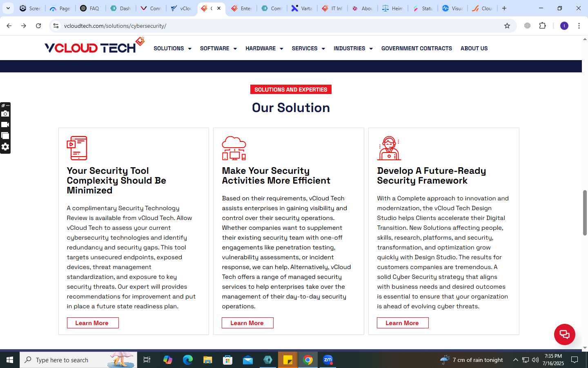Image resolution: width=588 pixels, height=368 pixels.
Task: Click the page vertical scrollbar thumb
Action: click(x=585, y=213)
